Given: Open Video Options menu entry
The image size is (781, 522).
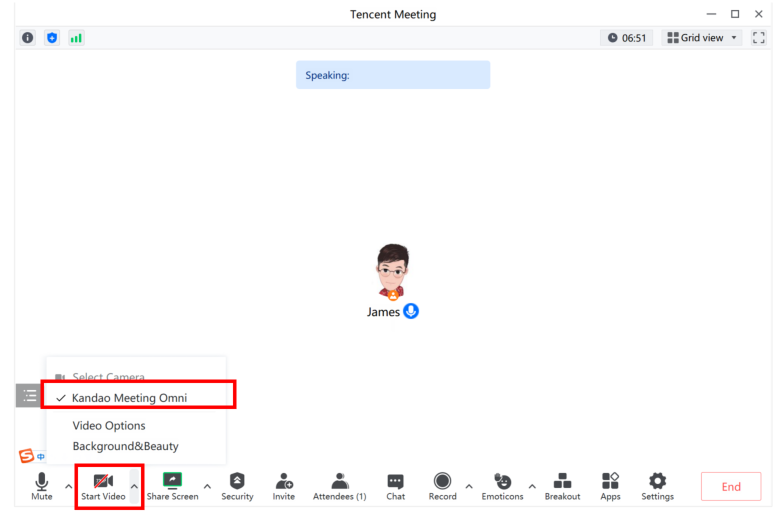Looking at the screenshot, I should (x=109, y=426).
